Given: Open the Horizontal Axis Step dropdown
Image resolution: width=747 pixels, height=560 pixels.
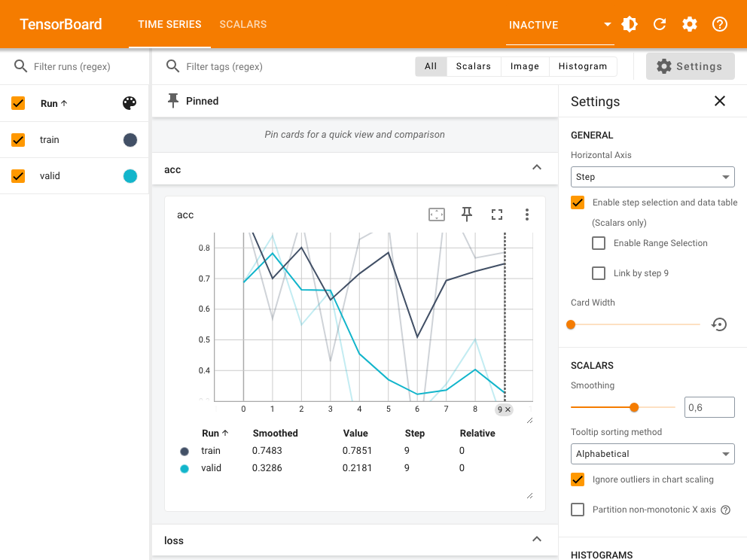Looking at the screenshot, I should click(x=652, y=177).
